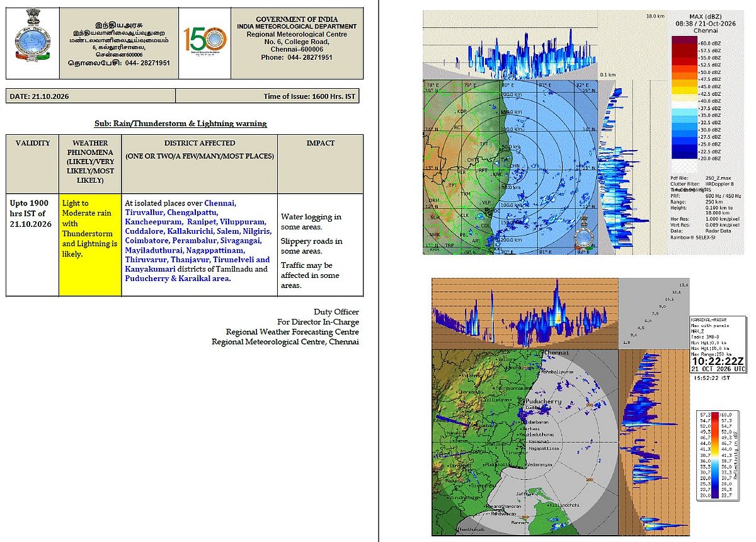Click the "Slippery roads in some areas." text

click(312, 246)
